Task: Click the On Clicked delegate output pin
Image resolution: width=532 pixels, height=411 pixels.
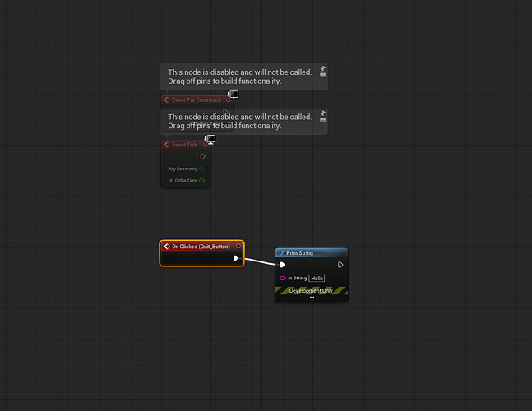Action: point(238,247)
